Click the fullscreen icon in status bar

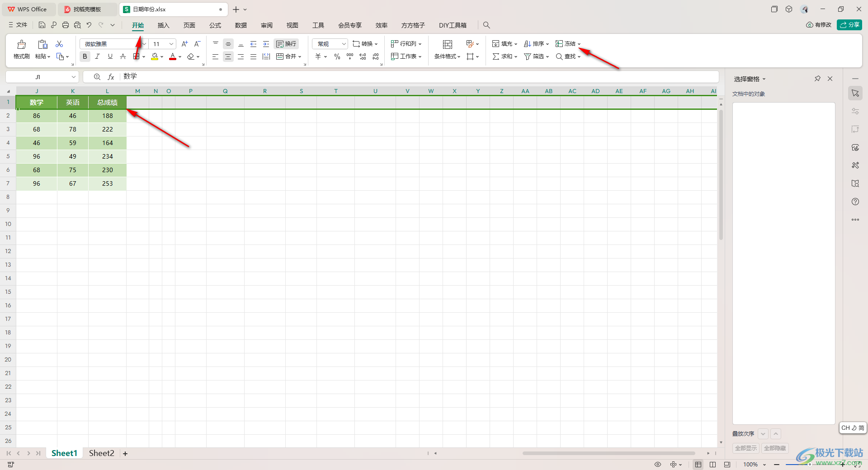(858, 464)
